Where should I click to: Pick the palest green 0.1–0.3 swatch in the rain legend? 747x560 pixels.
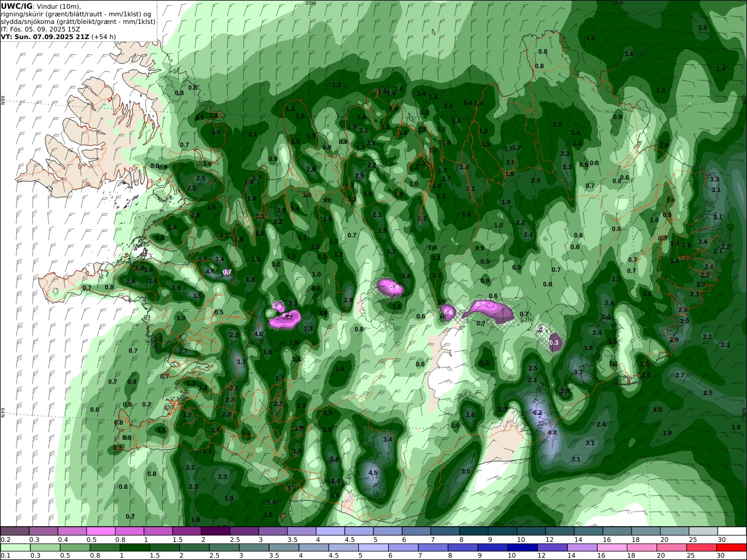click(x=16, y=548)
